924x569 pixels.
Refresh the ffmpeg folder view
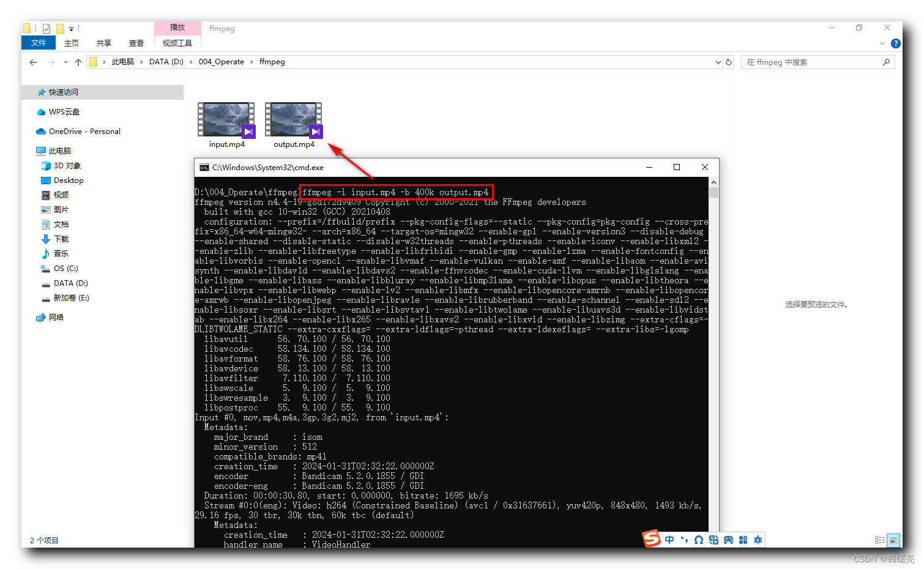[729, 62]
